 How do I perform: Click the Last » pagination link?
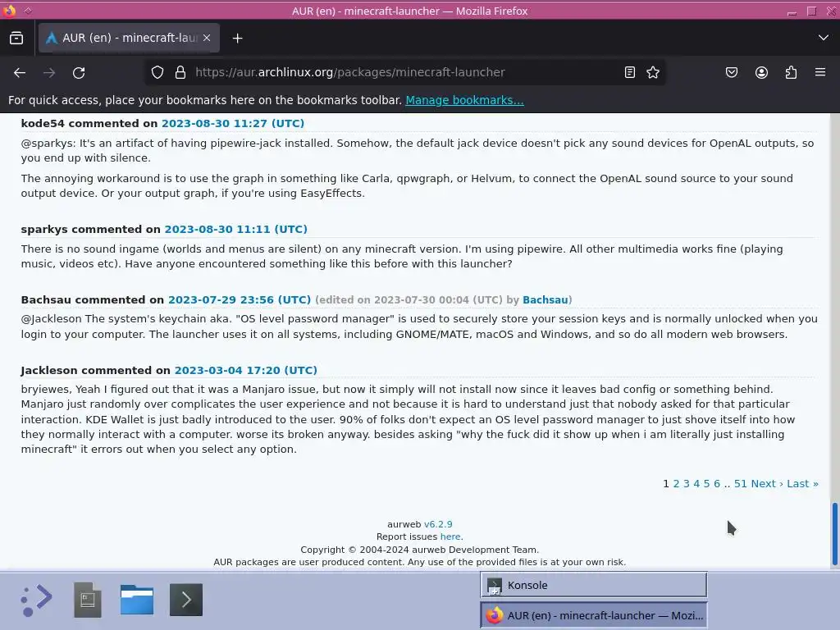click(x=802, y=484)
